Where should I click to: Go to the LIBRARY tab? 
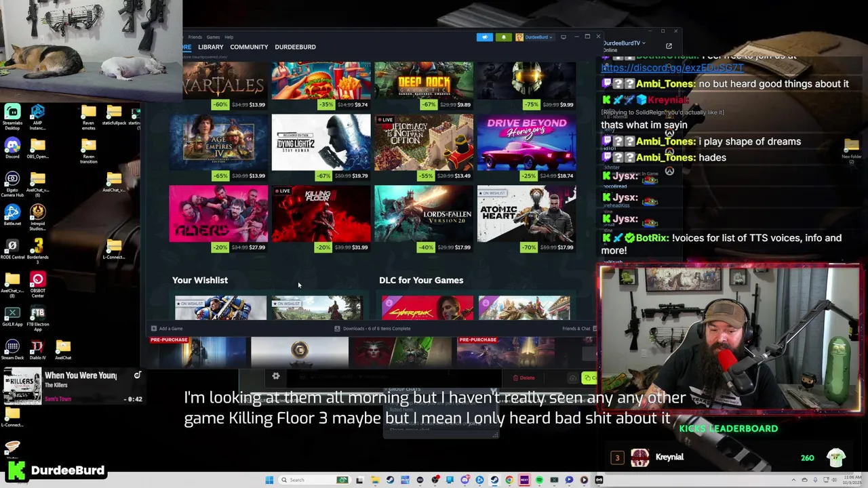click(x=210, y=47)
